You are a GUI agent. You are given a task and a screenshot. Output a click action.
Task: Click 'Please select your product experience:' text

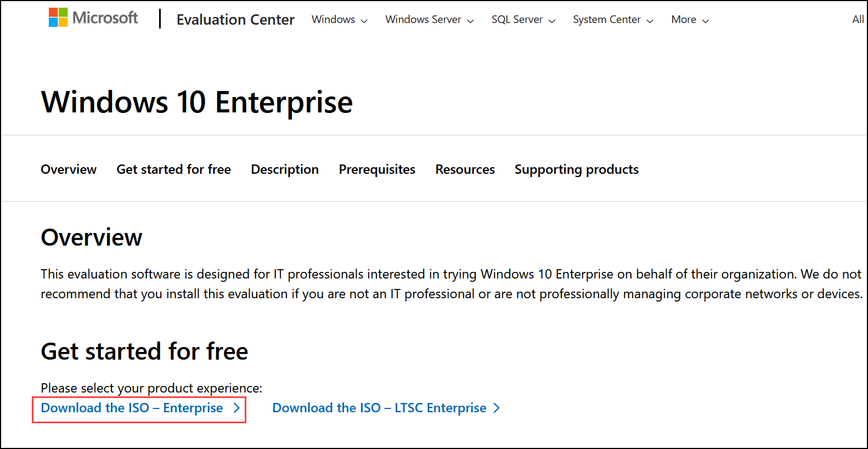[151, 388]
